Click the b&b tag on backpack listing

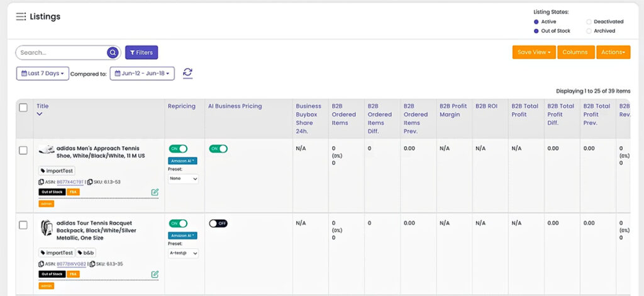86,253
